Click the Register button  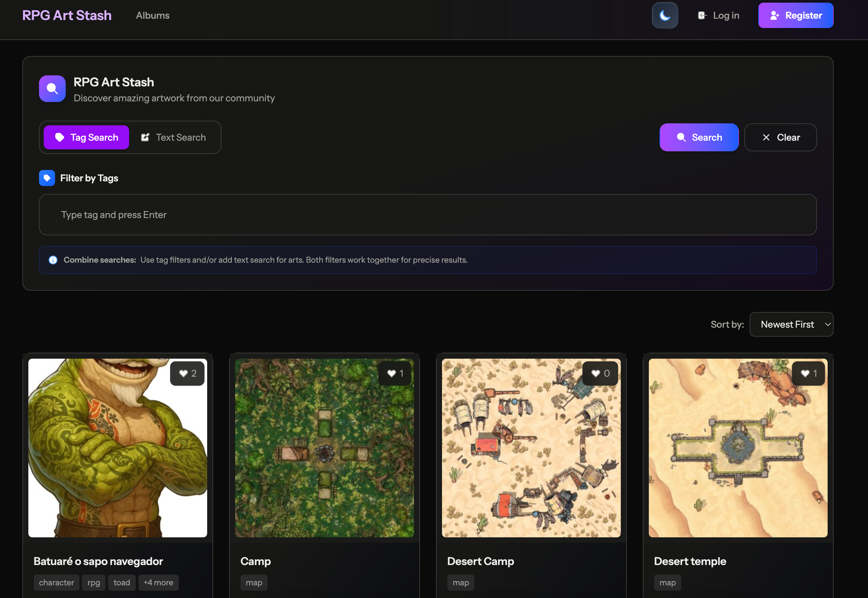click(x=796, y=15)
